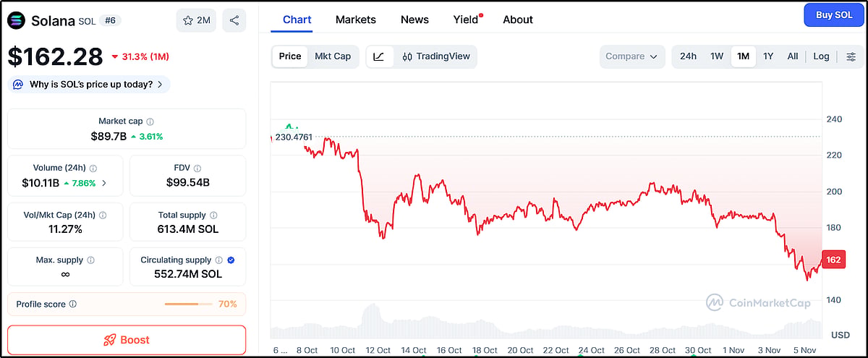This screenshot has height=358, width=868.
Task: Click the Solana logo icon
Action: 16,20
